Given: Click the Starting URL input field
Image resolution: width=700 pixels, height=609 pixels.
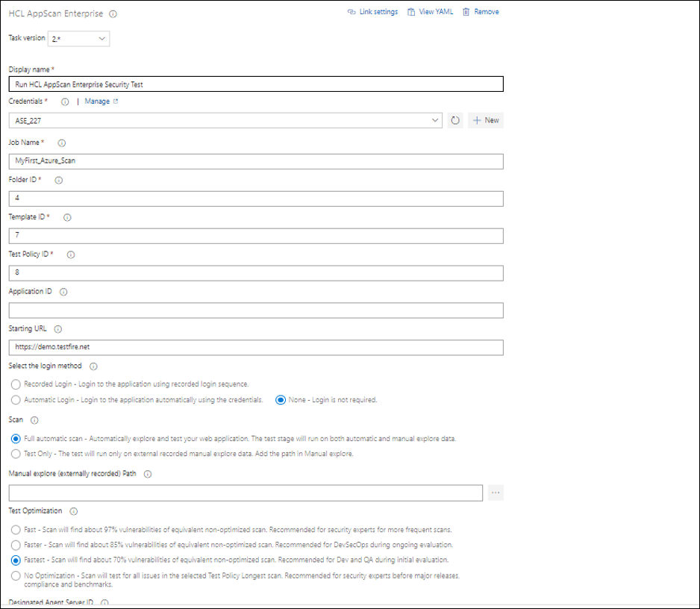Looking at the screenshot, I should tap(256, 347).
